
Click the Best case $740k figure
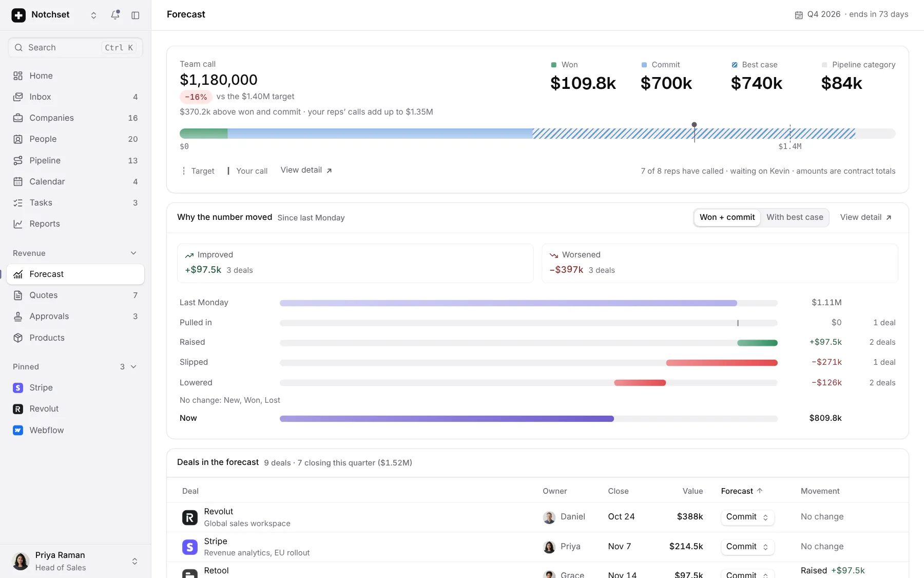click(756, 83)
